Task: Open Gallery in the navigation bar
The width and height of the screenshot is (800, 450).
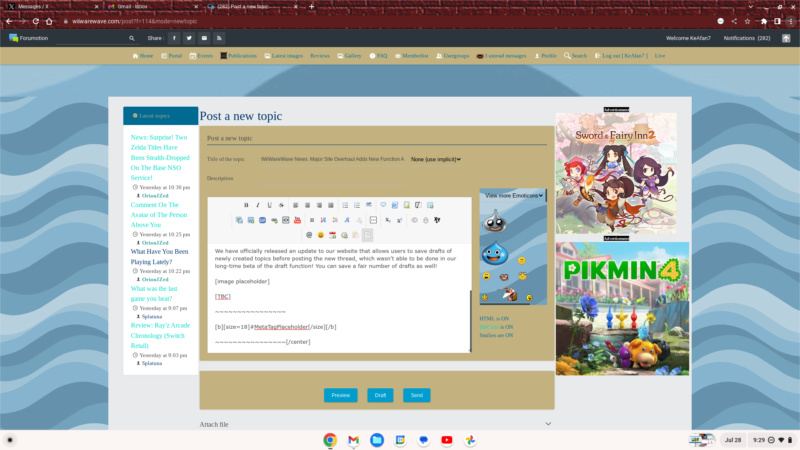Action: pyautogui.click(x=349, y=56)
